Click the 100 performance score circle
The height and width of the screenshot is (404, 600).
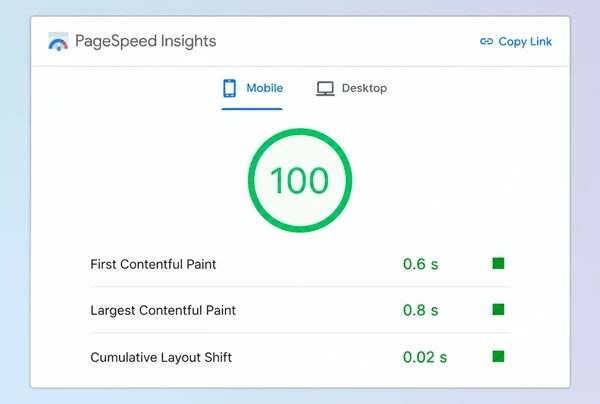click(300, 180)
